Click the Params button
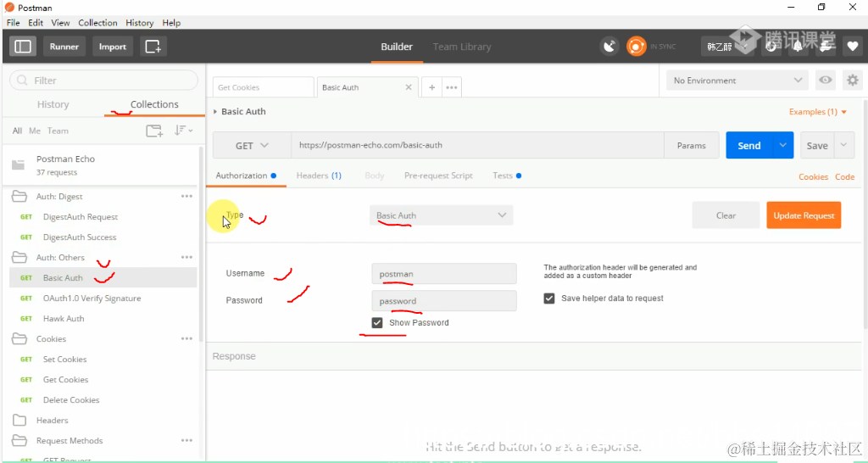The height and width of the screenshot is (463, 868). coord(692,145)
